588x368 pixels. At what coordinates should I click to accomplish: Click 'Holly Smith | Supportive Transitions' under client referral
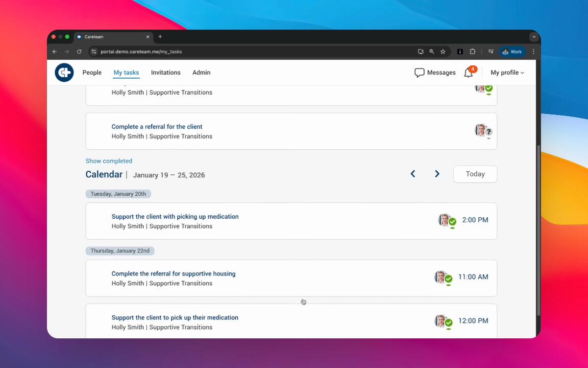162,136
